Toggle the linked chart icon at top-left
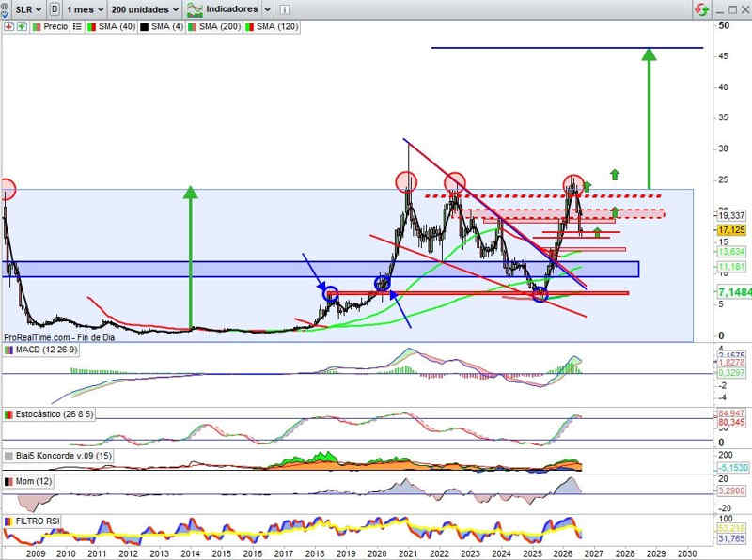 pyautogui.click(x=5, y=9)
